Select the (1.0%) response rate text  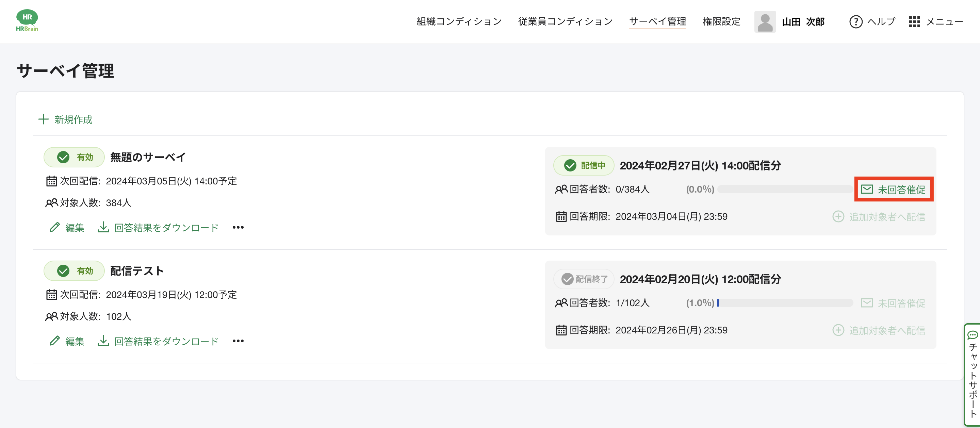[x=700, y=303]
